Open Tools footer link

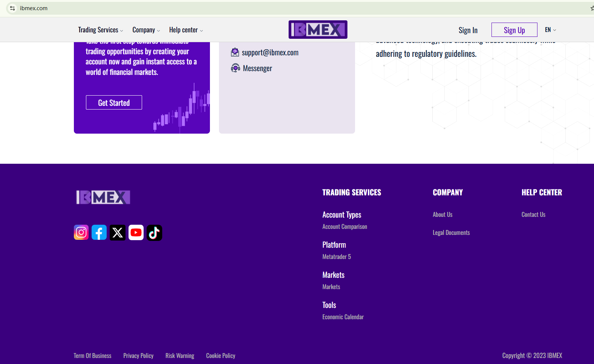coord(329,305)
